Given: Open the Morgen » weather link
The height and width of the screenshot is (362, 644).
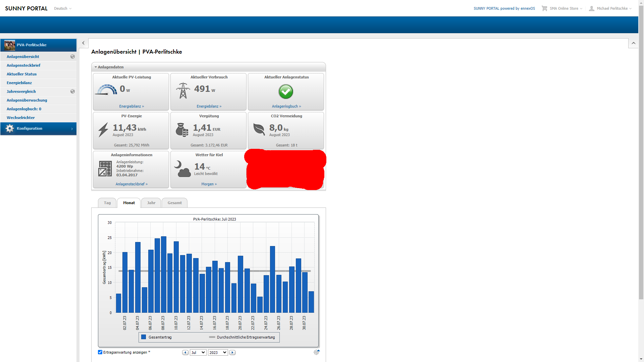Looking at the screenshot, I should [209, 184].
